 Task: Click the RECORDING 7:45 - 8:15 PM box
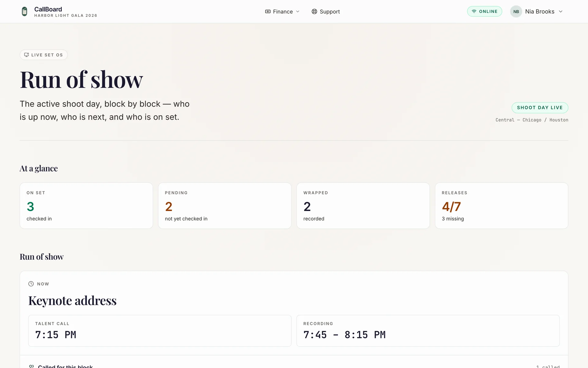[x=428, y=331]
